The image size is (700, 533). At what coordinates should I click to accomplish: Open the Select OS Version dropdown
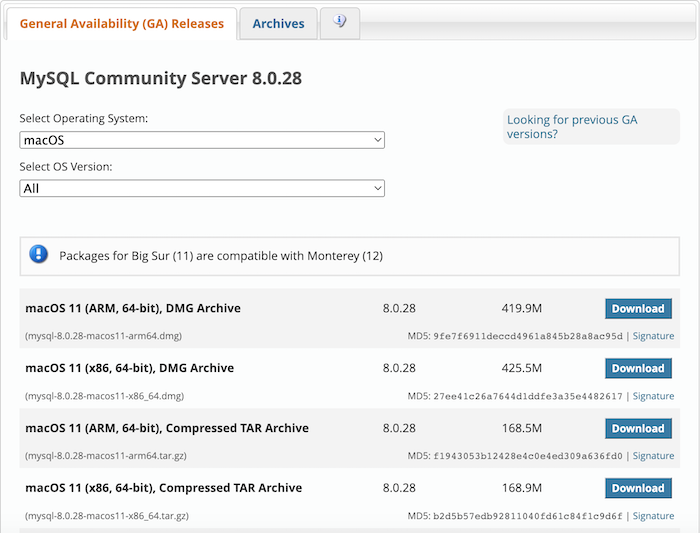(202, 188)
